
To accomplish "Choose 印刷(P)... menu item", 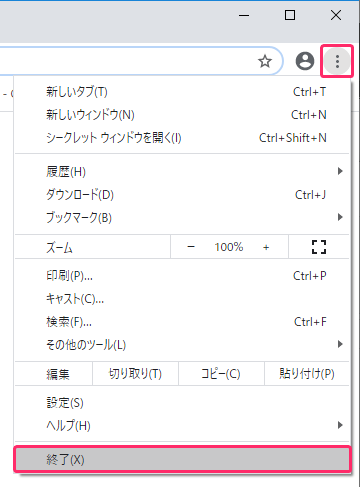I will [x=182, y=276].
